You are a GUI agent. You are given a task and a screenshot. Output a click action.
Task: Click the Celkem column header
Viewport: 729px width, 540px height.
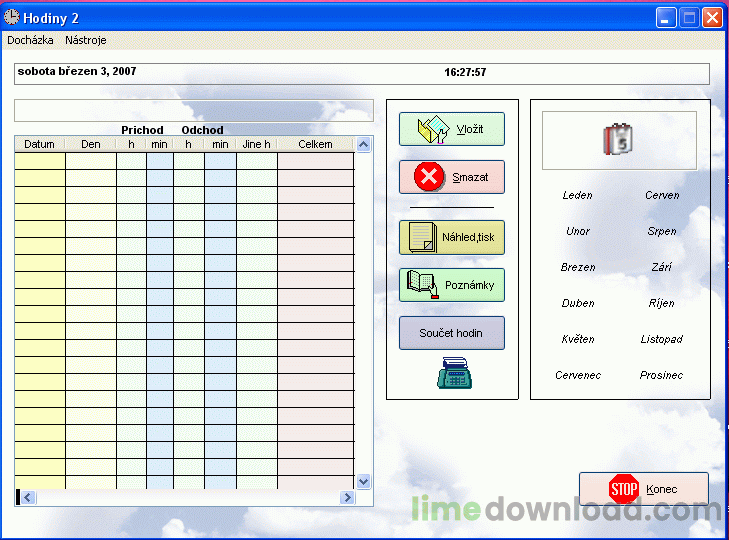tap(315, 144)
